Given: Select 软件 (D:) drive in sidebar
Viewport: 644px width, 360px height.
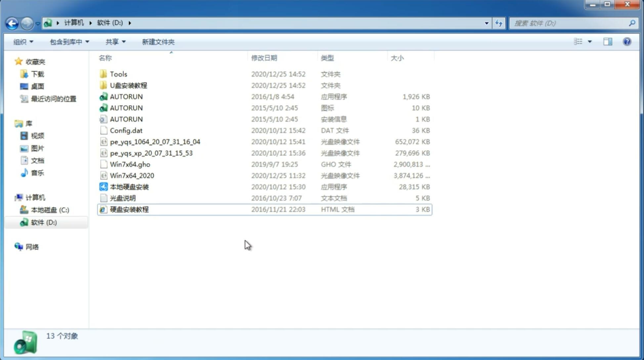Looking at the screenshot, I should (x=44, y=222).
